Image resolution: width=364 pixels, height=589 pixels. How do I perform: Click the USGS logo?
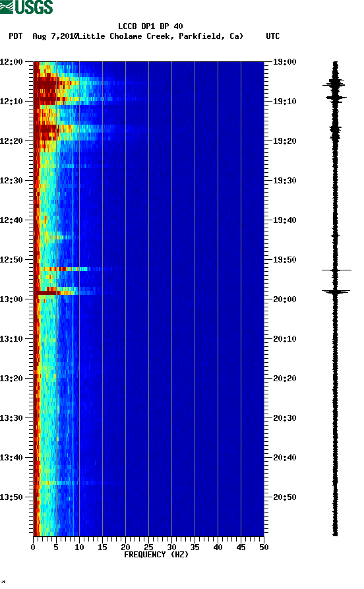pos(26,7)
